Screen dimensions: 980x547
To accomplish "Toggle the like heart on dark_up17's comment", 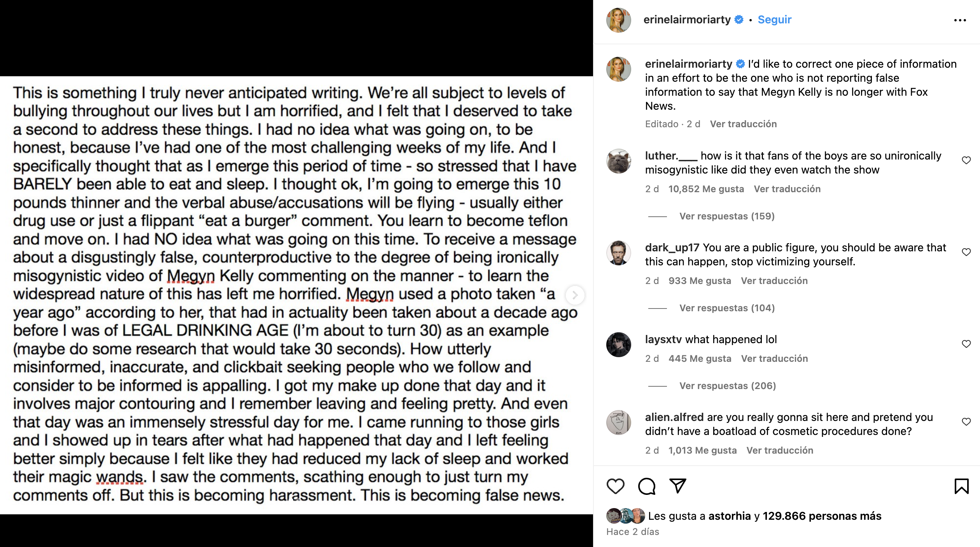I will (967, 252).
